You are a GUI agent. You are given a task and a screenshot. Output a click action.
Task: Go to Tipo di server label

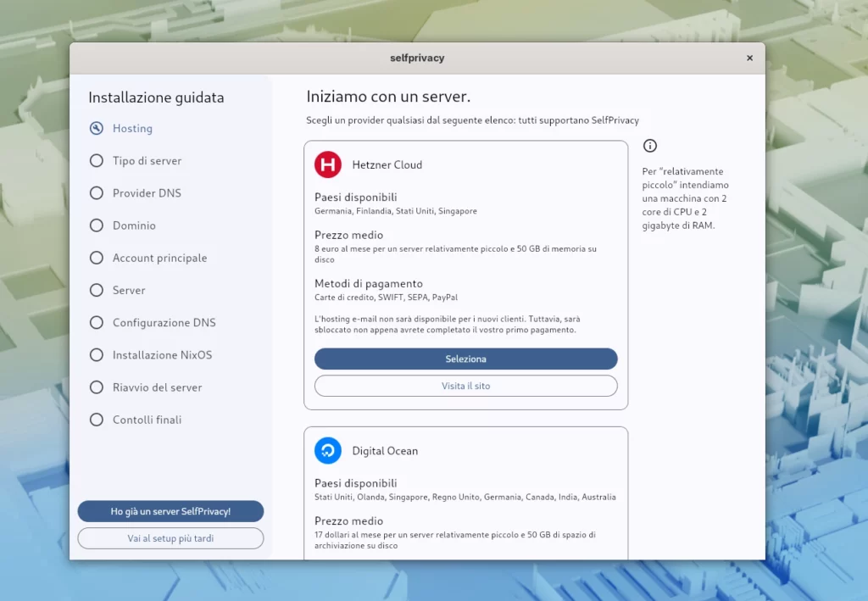tap(147, 160)
